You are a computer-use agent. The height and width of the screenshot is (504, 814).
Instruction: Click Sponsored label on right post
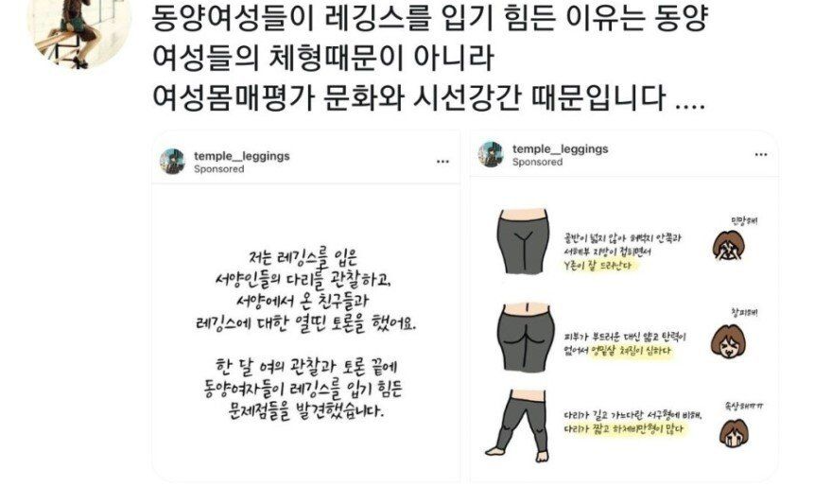pos(537,162)
